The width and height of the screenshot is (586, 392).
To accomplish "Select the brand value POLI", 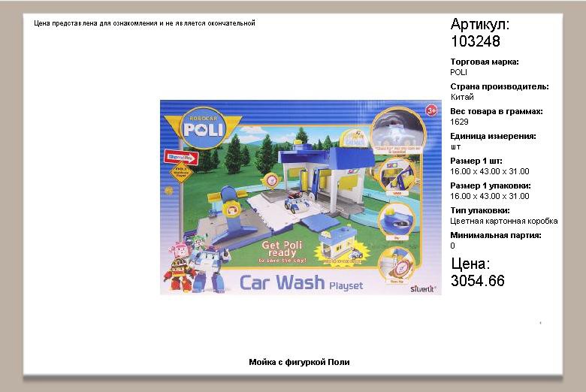I will tap(458, 72).
